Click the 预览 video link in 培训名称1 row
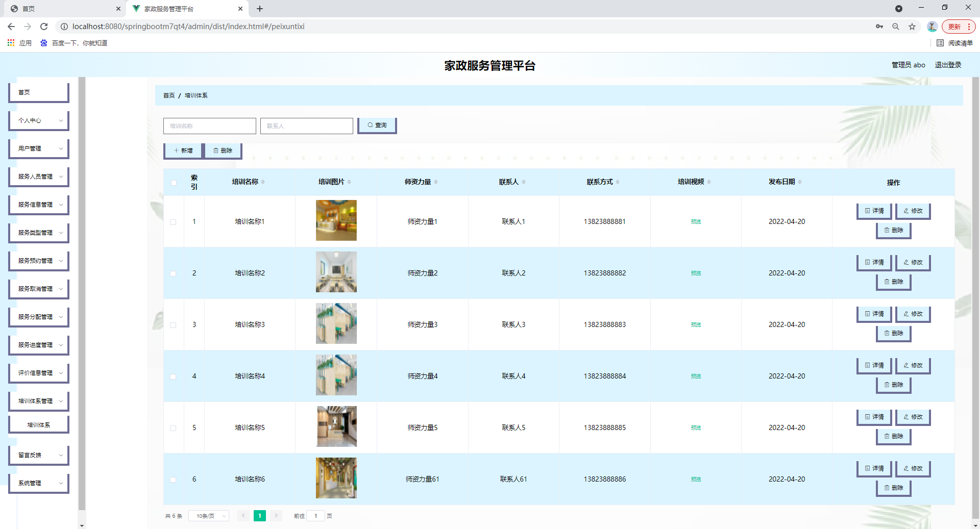 [696, 222]
